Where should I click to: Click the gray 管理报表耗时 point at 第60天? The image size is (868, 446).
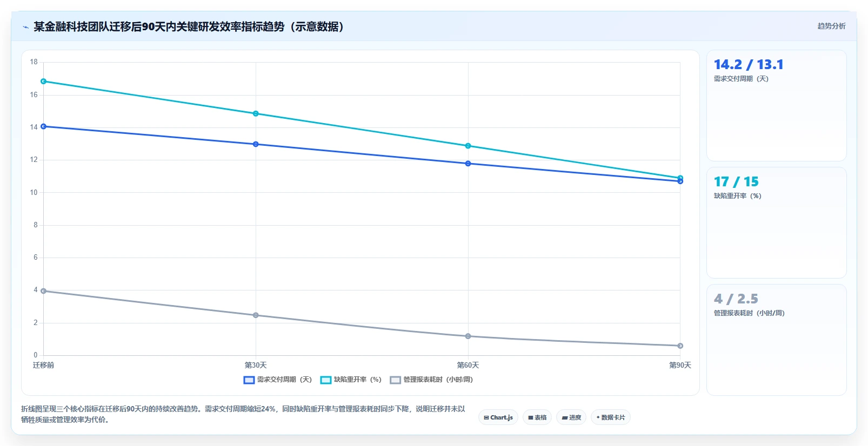tap(468, 336)
